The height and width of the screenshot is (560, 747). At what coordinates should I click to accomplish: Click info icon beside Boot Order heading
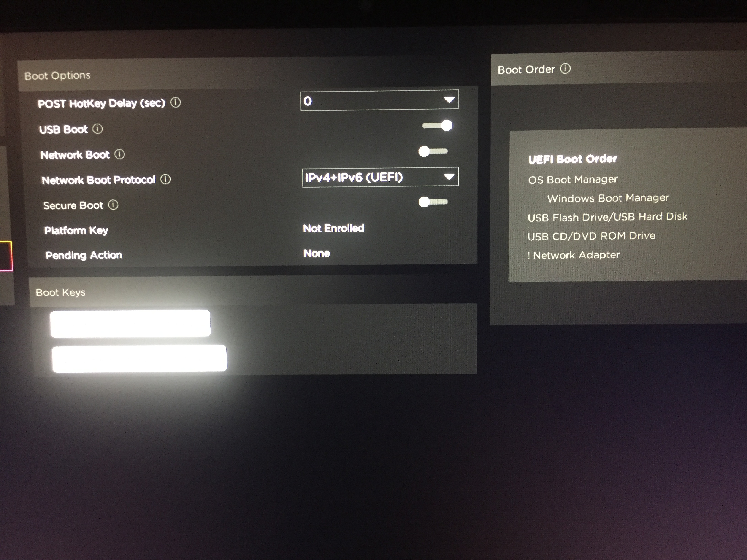(x=565, y=69)
